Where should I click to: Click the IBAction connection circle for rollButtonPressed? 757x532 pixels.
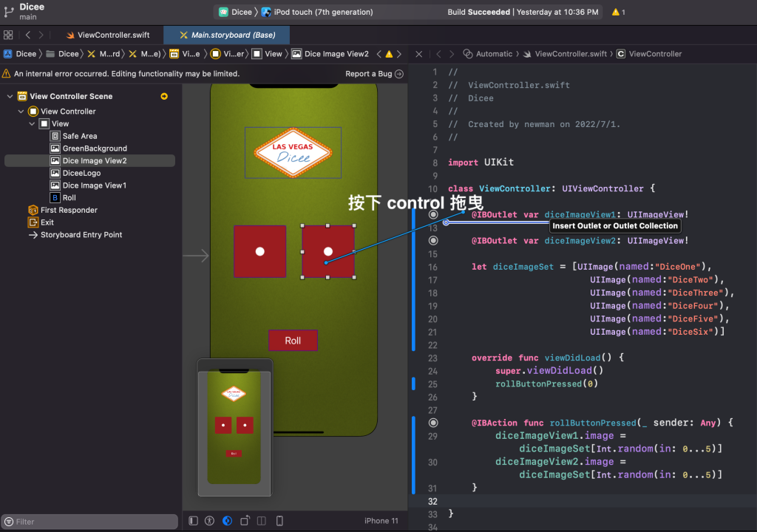click(x=433, y=423)
